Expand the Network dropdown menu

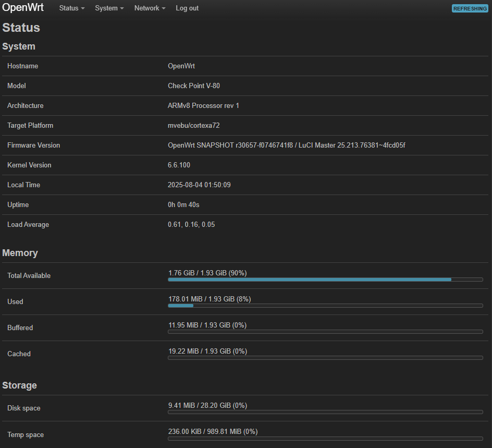click(150, 8)
